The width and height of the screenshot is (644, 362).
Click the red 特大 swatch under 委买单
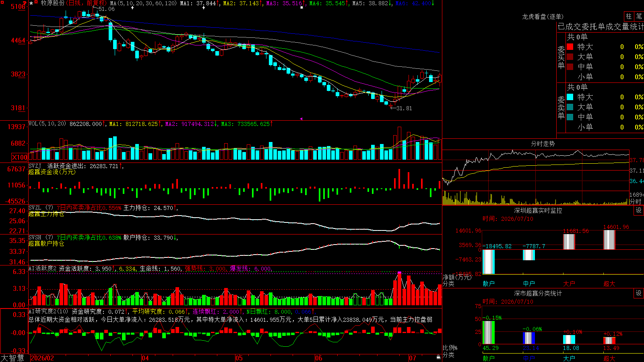tap(570, 47)
